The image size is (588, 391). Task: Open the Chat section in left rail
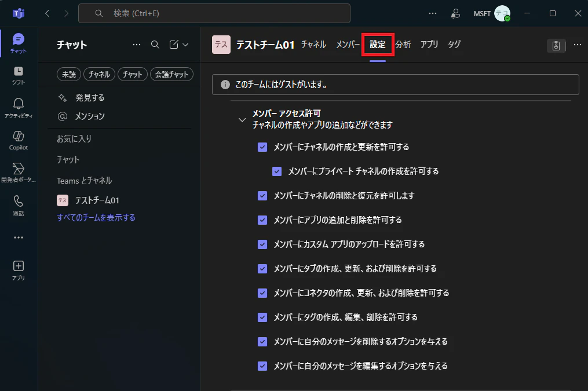click(19, 43)
